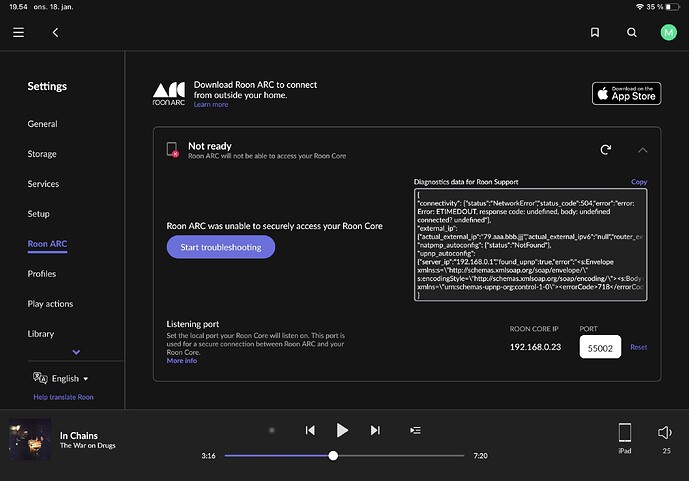Open Library settings
Screen dimensions: 689x481
point(40,334)
